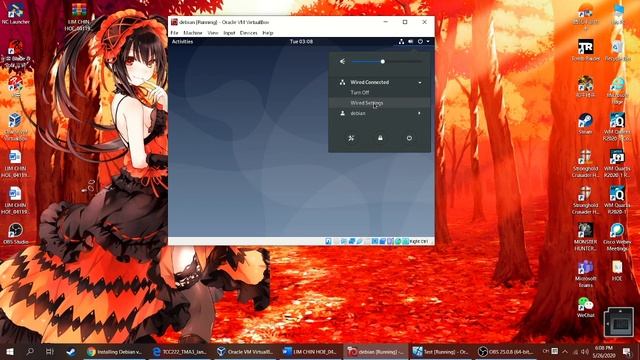
Task: Click the lock screen icon
Action: (380, 138)
